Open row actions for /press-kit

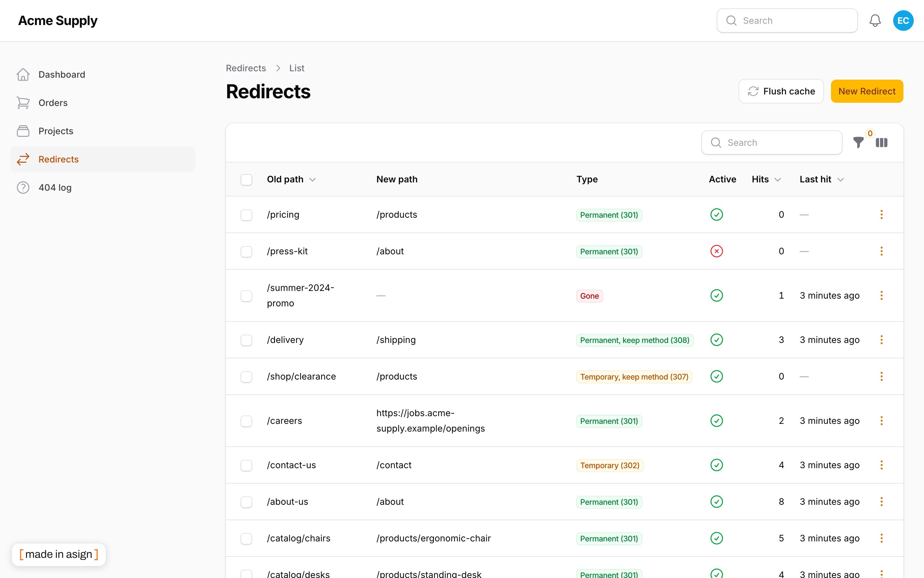(881, 251)
